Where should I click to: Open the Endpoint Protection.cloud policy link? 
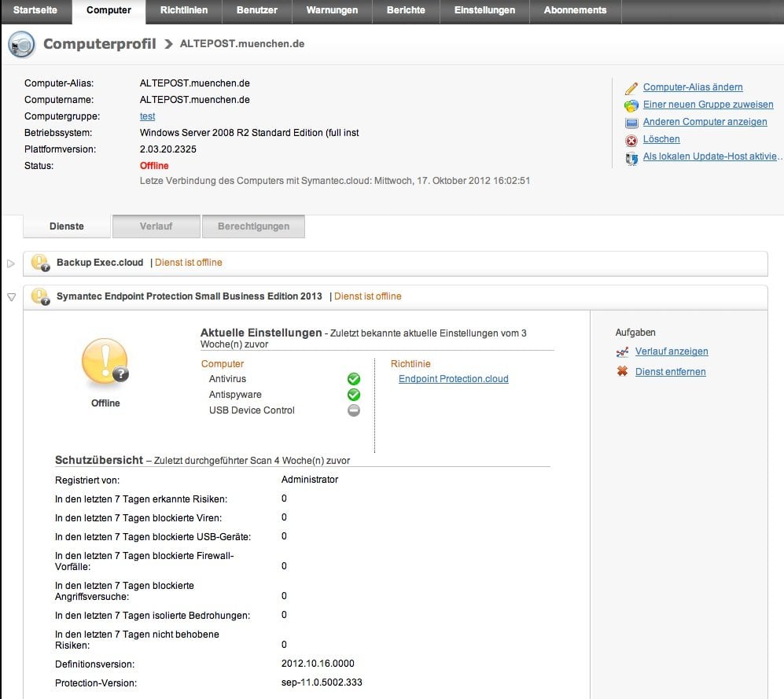pos(453,379)
